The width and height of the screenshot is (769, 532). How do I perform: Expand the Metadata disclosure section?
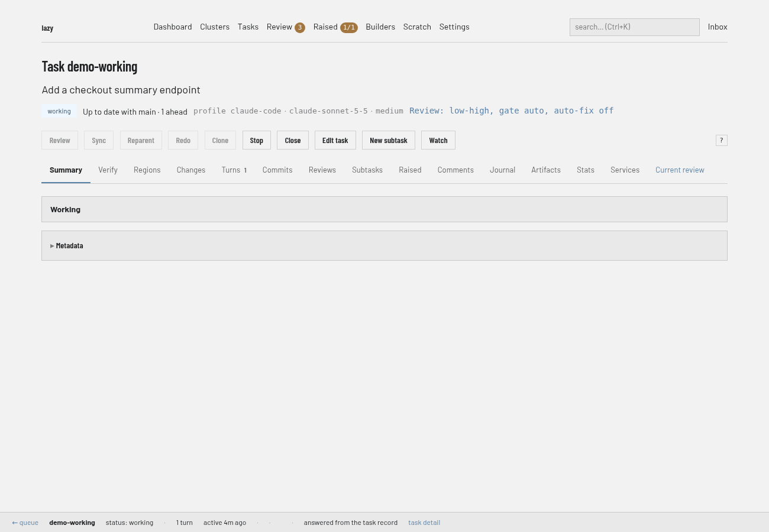[x=67, y=245]
